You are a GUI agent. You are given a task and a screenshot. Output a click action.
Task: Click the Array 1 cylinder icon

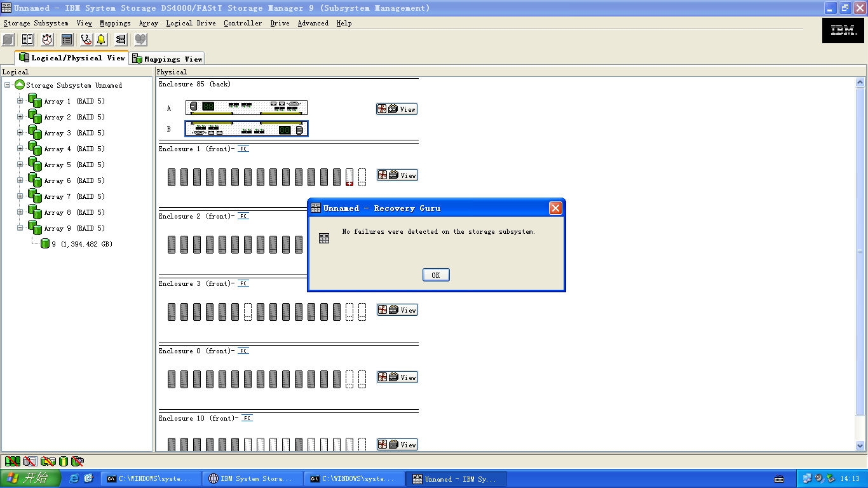click(x=35, y=100)
